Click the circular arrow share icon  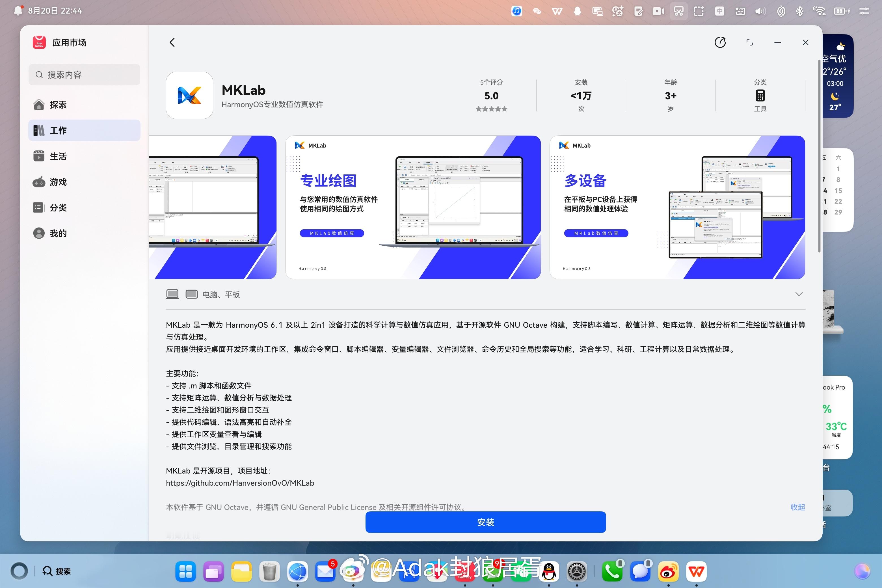tap(720, 42)
